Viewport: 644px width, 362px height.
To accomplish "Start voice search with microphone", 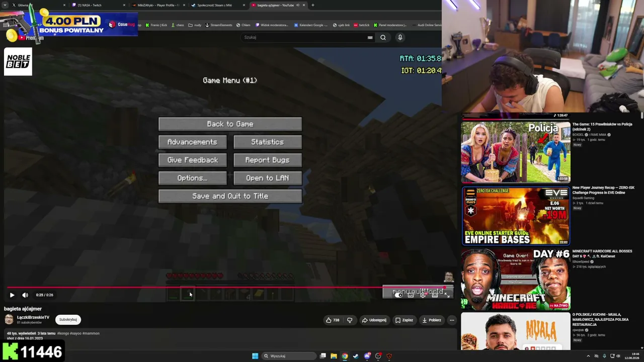I will (x=400, y=37).
